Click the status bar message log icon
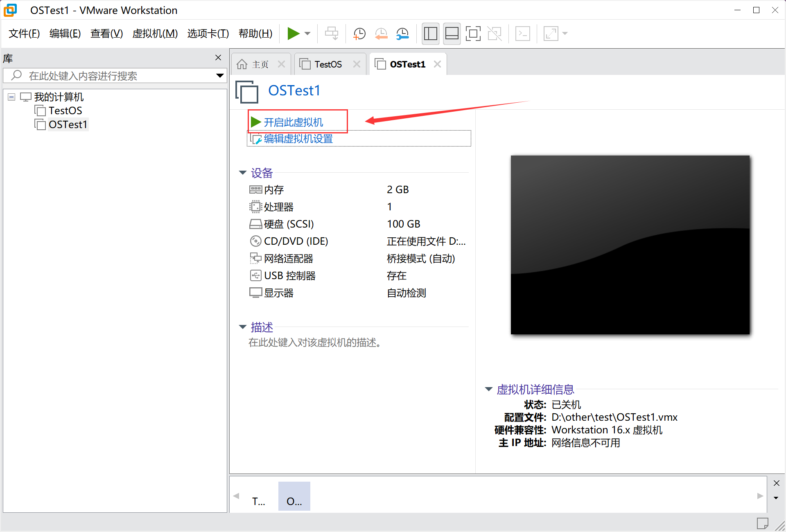 [x=762, y=523]
